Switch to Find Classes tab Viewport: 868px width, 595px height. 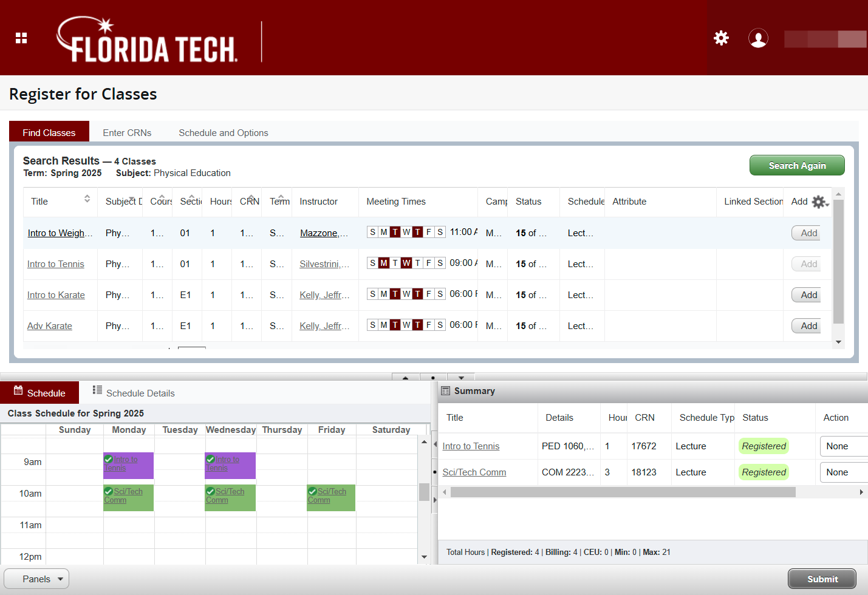coord(49,132)
